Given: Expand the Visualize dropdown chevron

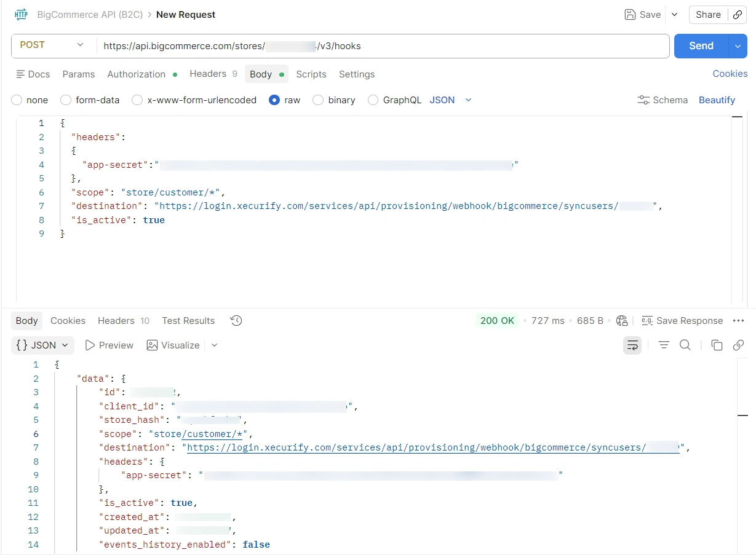Looking at the screenshot, I should point(214,345).
